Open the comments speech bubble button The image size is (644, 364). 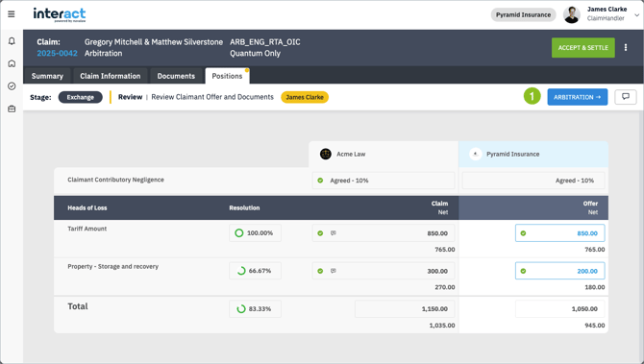click(626, 97)
